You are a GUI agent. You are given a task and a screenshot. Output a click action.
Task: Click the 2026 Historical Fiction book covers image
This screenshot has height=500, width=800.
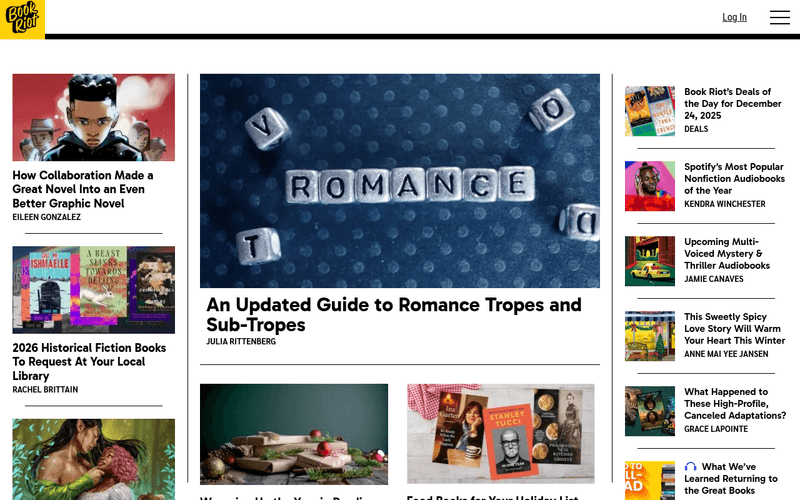pyautogui.click(x=93, y=290)
